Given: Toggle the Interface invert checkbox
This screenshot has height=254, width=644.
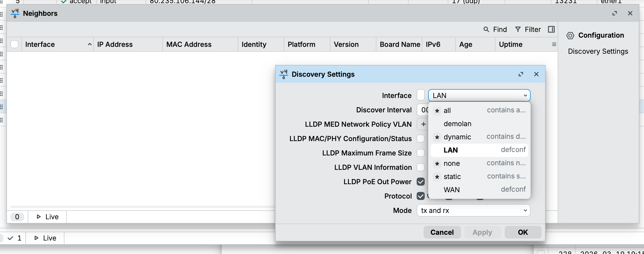Looking at the screenshot, I should point(421,95).
